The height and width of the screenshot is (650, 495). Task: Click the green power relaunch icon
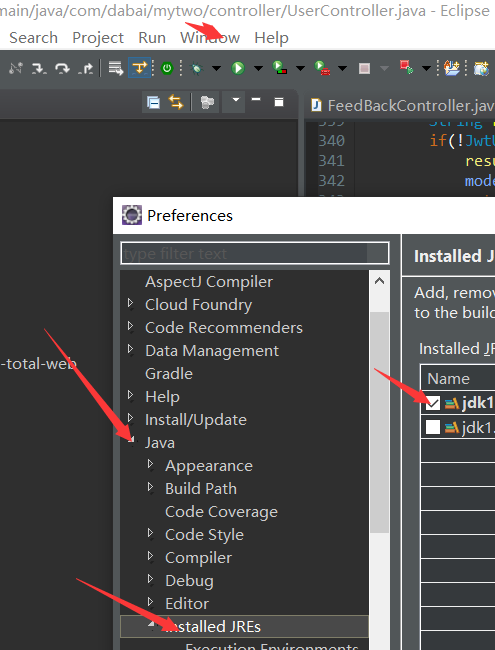[x=167, y=68]
